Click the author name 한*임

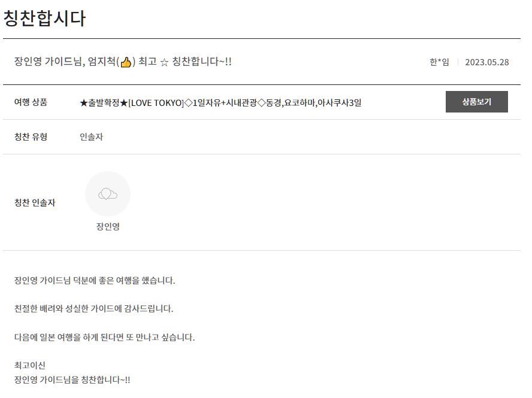(439, 62)
